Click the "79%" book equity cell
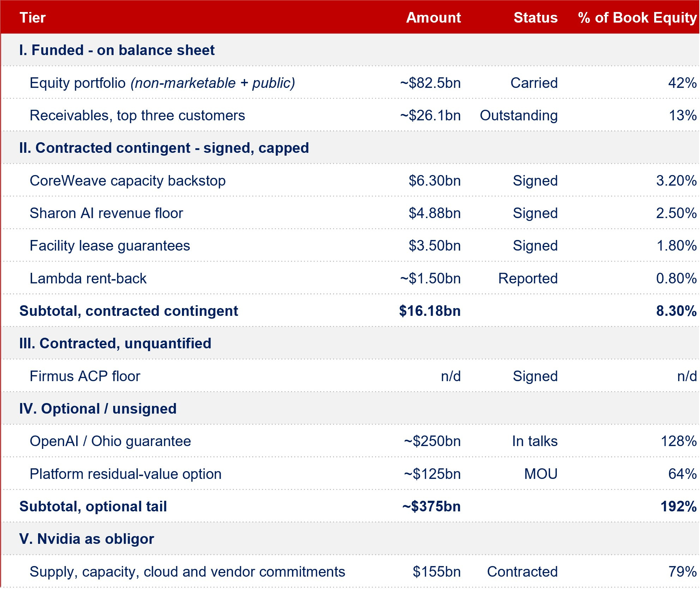Image resolution: width=700 pixels, height=589 pixels. click(x=683, y=572)
